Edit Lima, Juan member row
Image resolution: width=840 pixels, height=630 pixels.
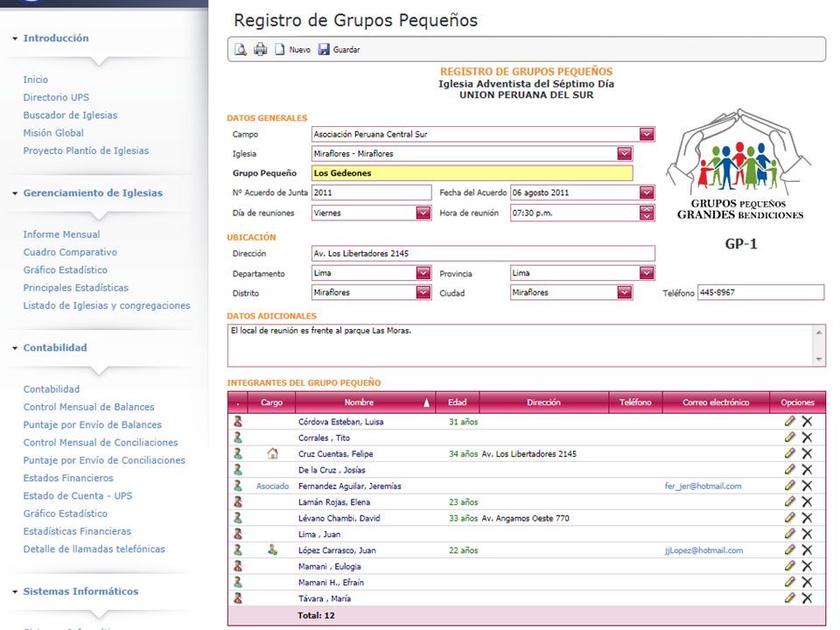pos(789,534)
